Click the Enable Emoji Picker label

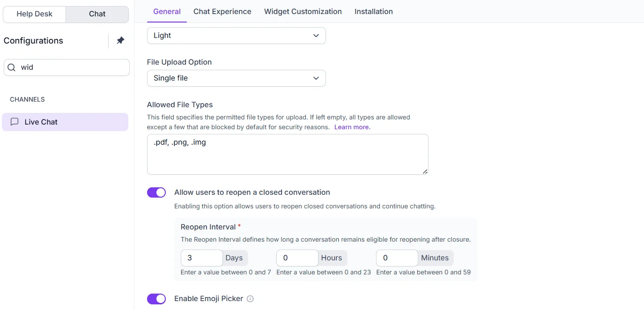(x=209, y=299)
